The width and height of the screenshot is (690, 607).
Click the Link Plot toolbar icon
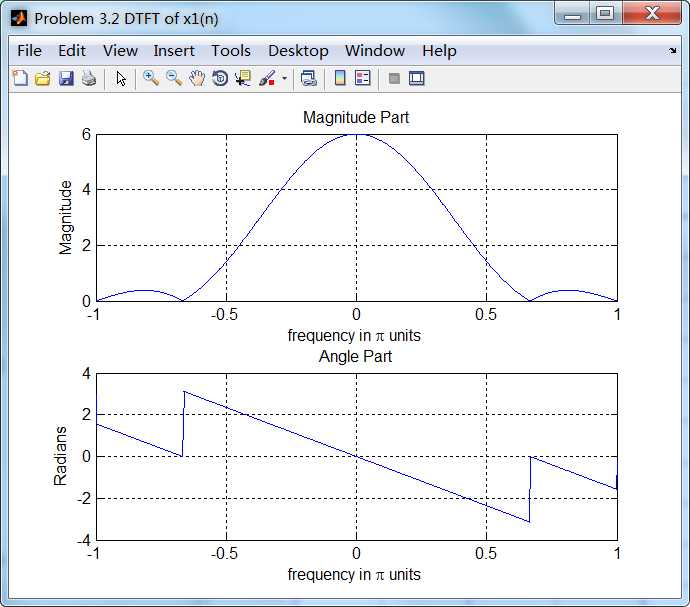(x=308, y=78)
